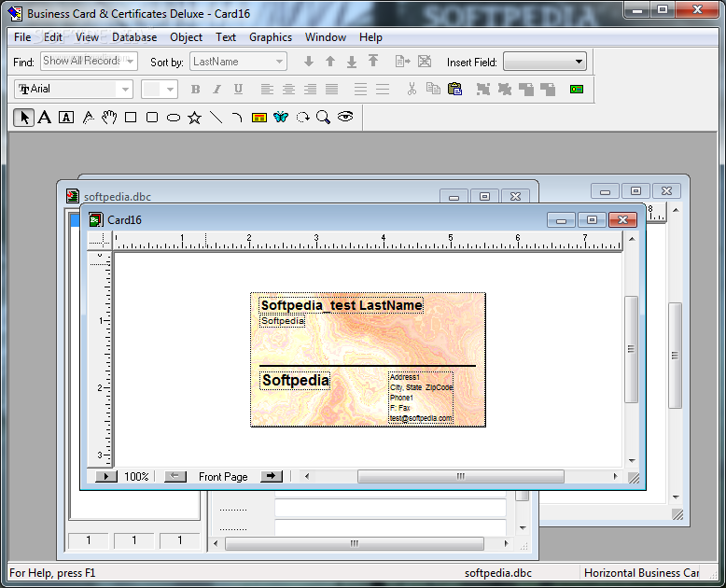Click the zoom arrow beside 100%
The width and height of the screenshot is (726, 588).
pyautogui.click(x=106, y=476)
